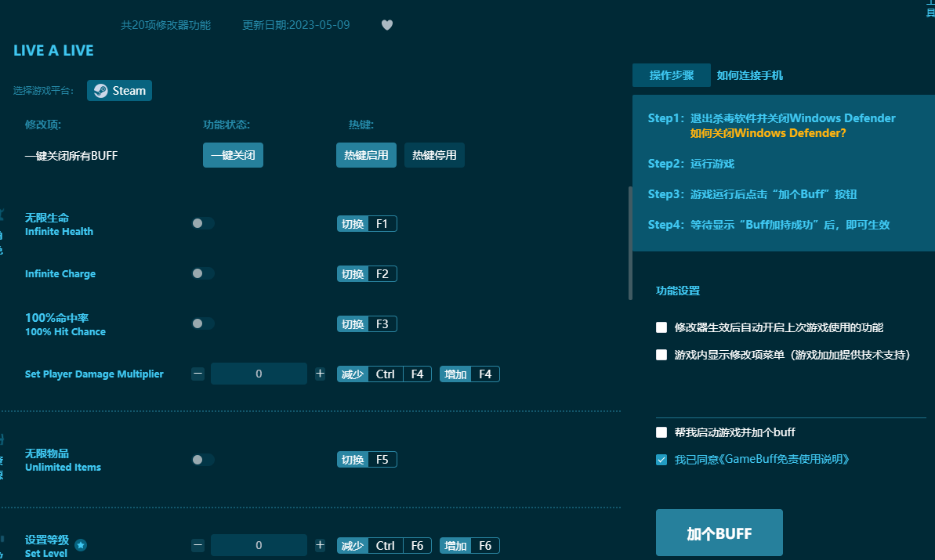Increase Player Damage Multiplier with plus button
Screen dimensions: 935x560
[x=321, y=374]
